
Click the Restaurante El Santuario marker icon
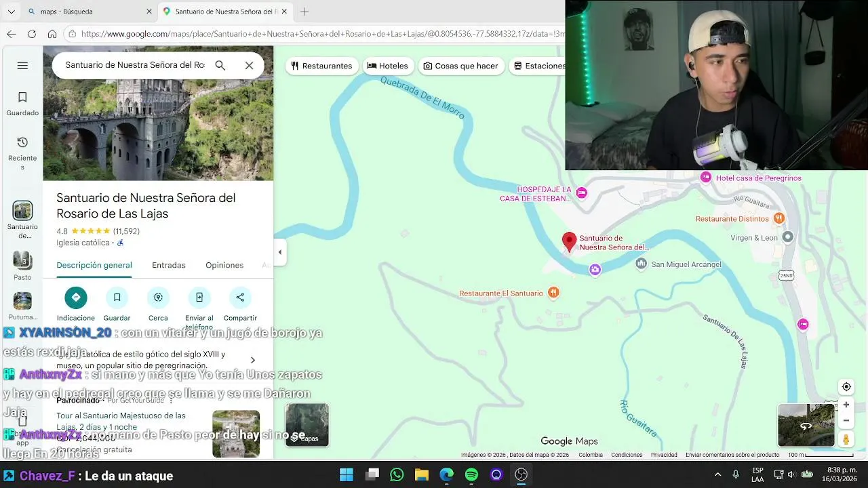tap(553, 293)
